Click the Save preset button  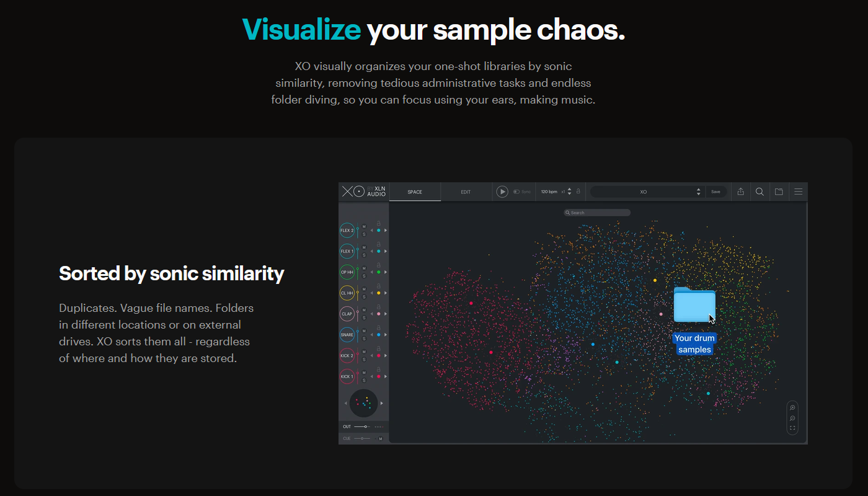715,192
